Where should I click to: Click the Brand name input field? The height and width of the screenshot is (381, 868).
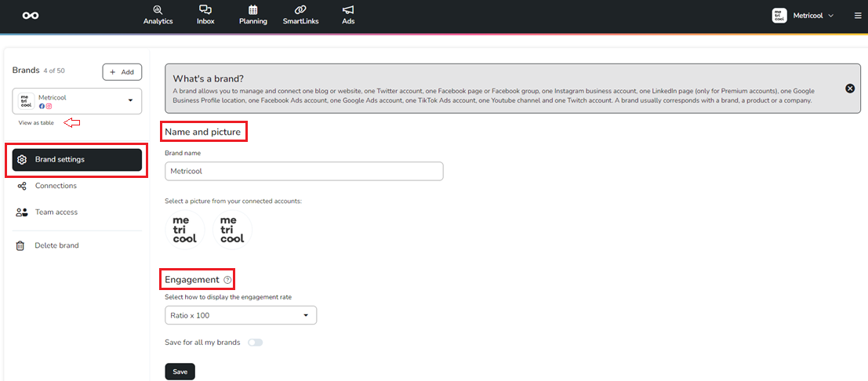pos(303,171)
